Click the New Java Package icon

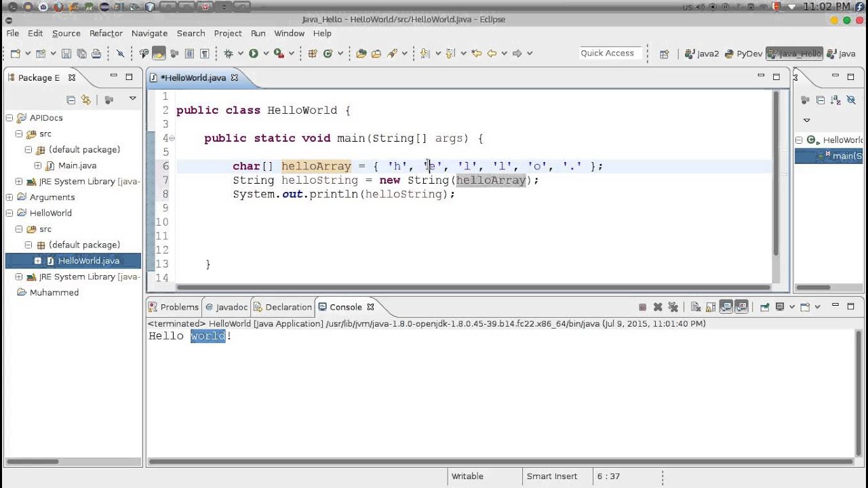312,54
